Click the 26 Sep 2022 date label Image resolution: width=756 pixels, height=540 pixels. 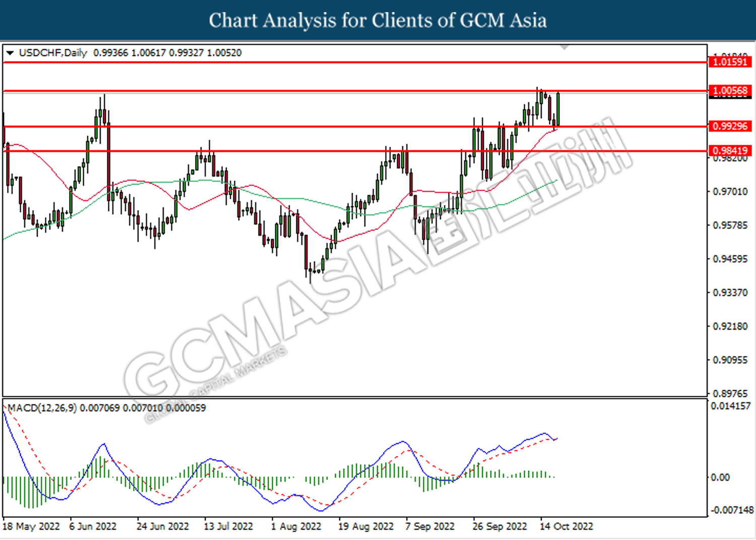pos(499,526)
